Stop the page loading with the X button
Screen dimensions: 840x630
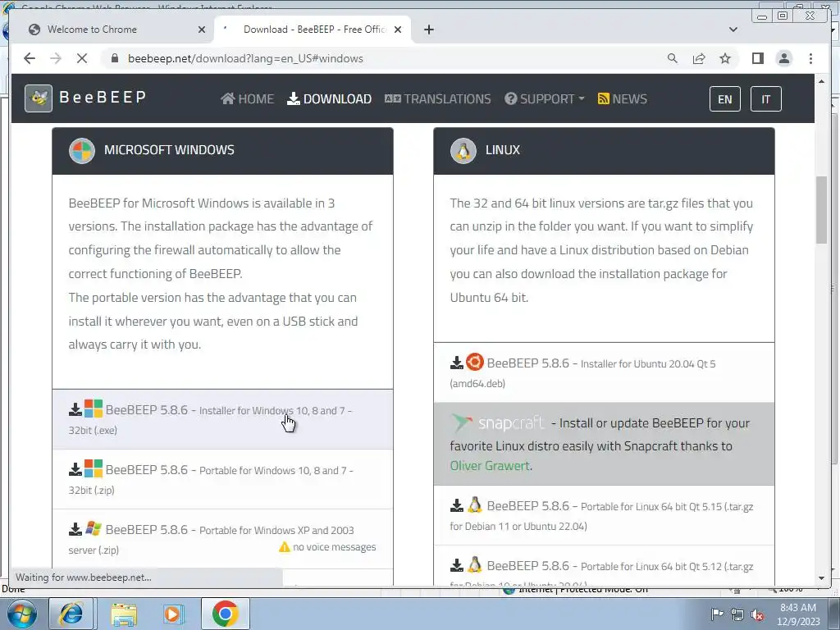coord(82,58)
